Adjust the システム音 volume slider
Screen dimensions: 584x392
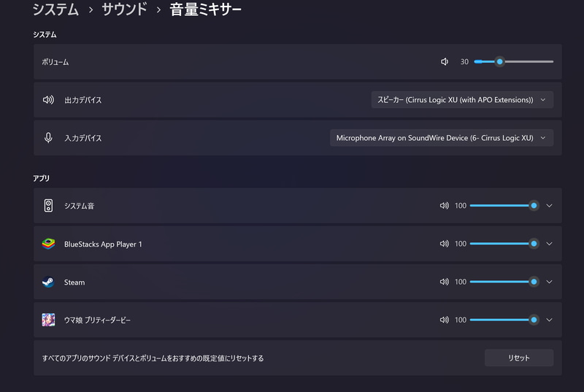coord(504,206)
